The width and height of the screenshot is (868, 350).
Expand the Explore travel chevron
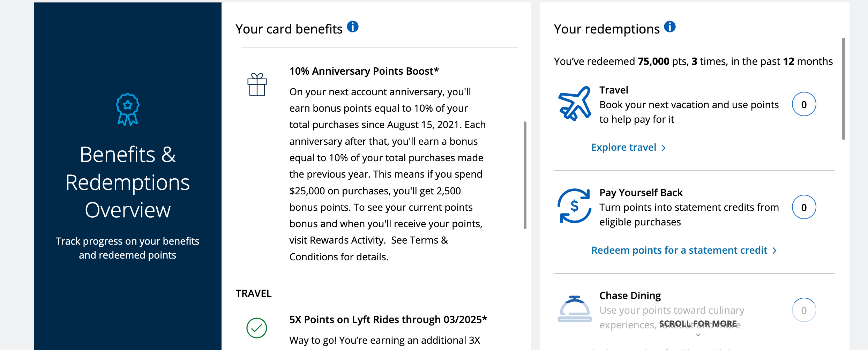point(664,148)
